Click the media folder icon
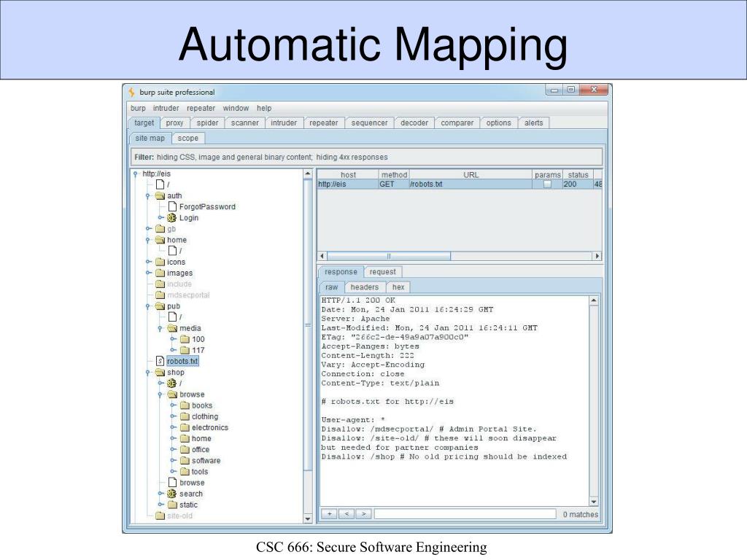The height and width of the screenshot is (560, 747). pyautogui.click(x=172, y=328)
